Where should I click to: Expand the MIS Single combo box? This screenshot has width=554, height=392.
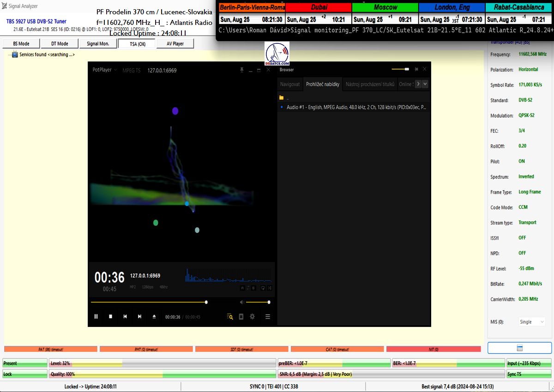click(531, 322)
